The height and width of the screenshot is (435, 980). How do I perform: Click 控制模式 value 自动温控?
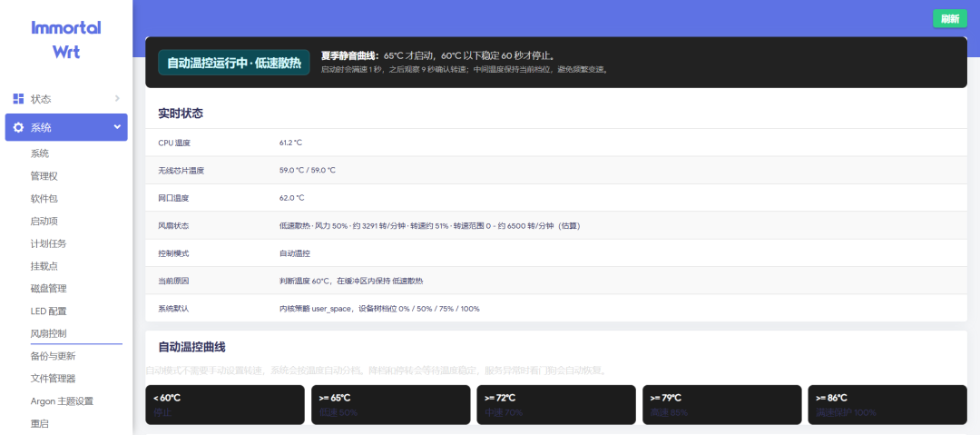point(295,253)
